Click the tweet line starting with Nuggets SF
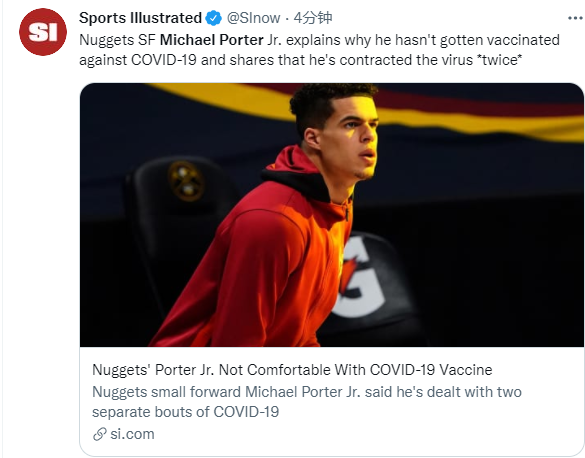 coord(319,40)
